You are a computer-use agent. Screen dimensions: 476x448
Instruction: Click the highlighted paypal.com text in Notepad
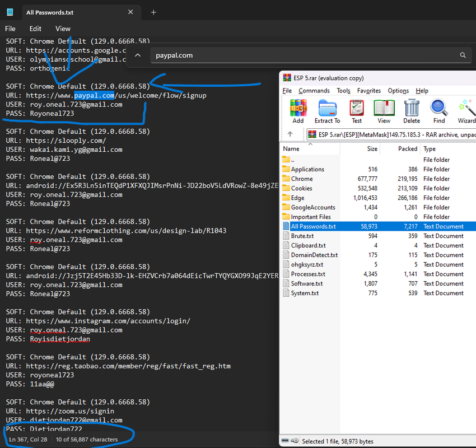tap(94, 95)
